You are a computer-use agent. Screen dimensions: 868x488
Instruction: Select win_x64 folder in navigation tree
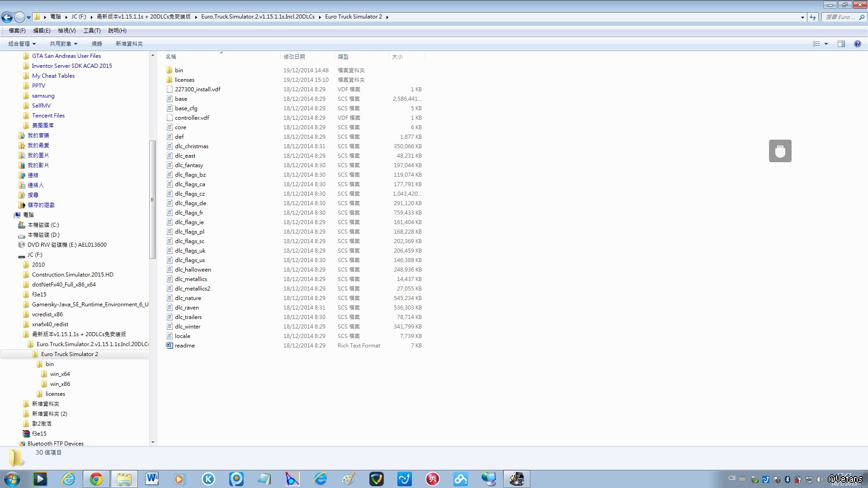click(x=60, y=374)
